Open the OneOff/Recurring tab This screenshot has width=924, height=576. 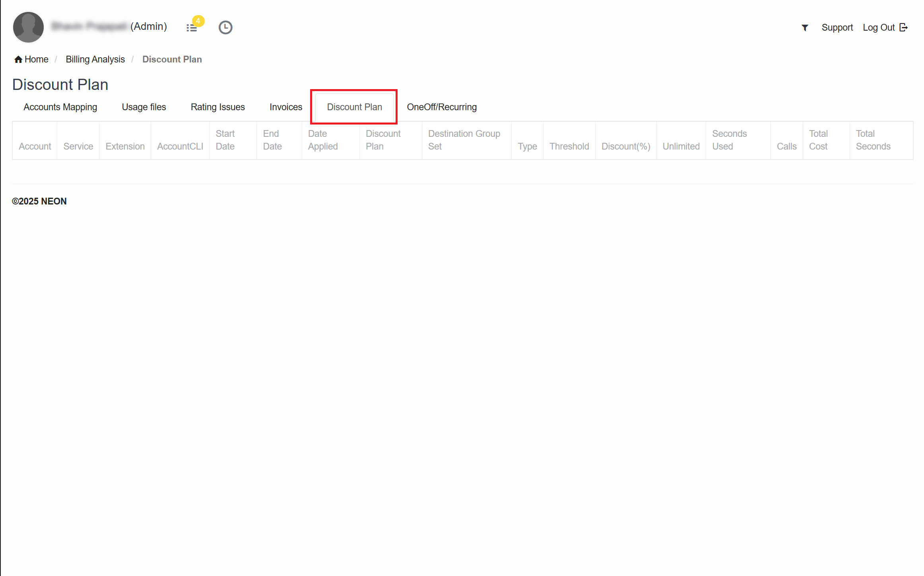[x=441, y=107]
